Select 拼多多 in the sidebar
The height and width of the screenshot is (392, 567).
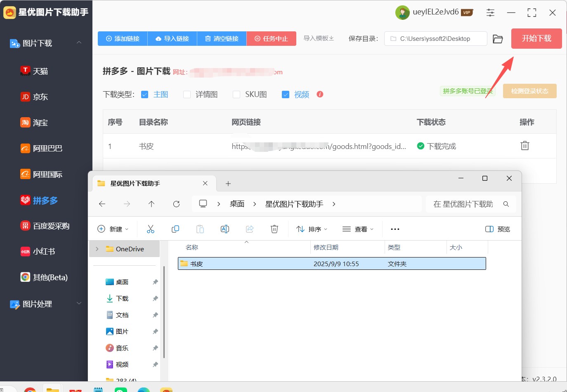[x=39, y=200]
